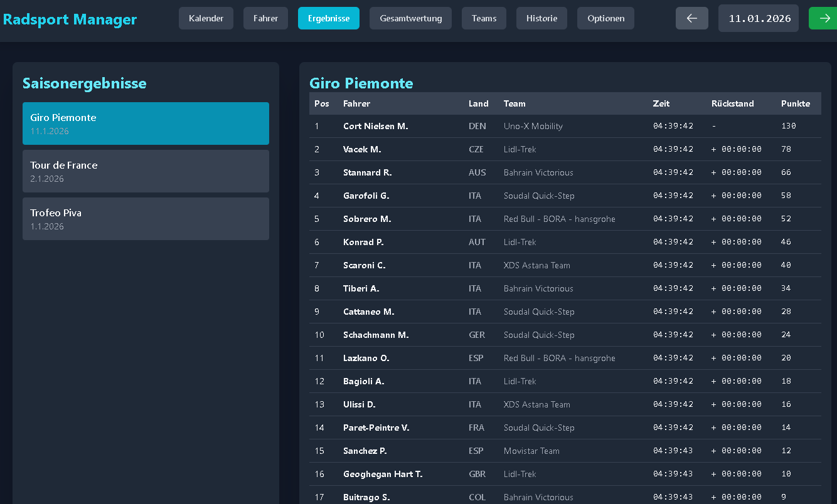Select the Schachmann M. result row

[376, 335]
